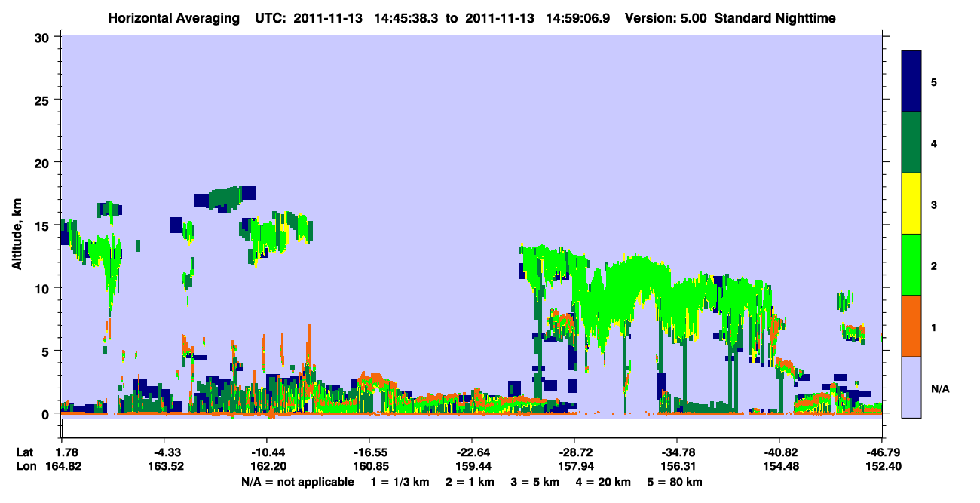
Task: Click the lavender N/A legend swatch
Action: tap(911, 387)
